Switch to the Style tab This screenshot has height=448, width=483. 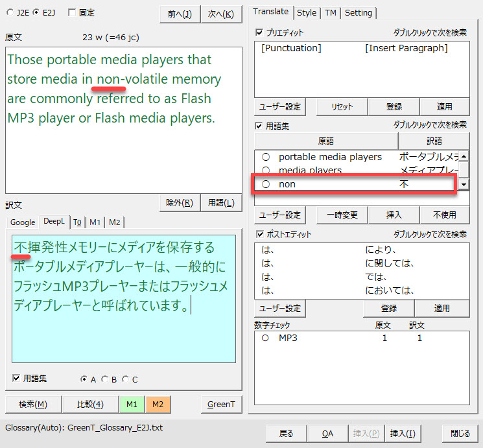click(307, 12)
